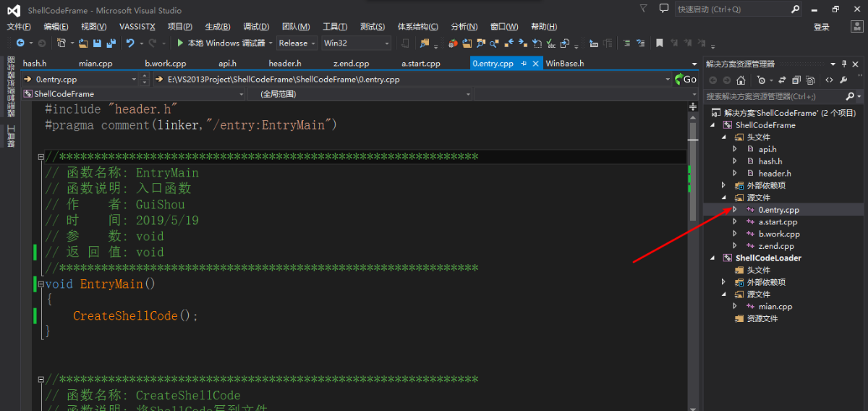Click the Undo arrow in the toolbar
The width and height of the screenshot is (868, 411).
point(130,43)
